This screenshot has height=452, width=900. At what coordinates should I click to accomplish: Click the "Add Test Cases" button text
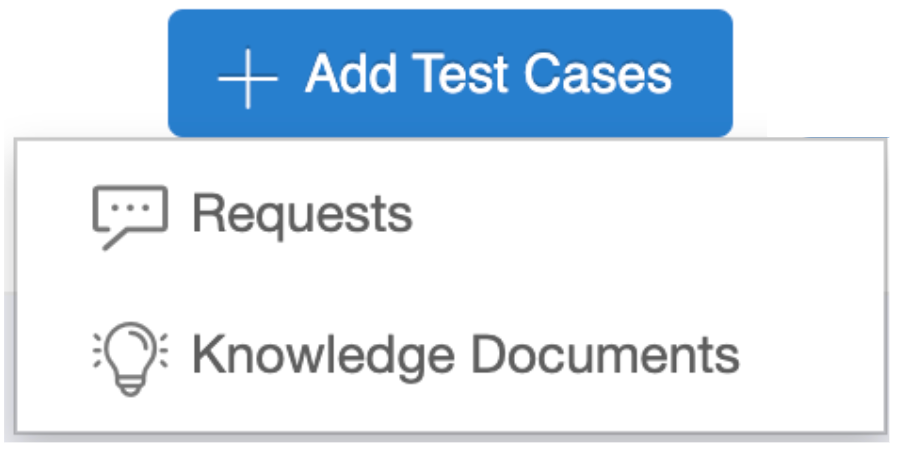pyautogui.click(x=489, y=74)
